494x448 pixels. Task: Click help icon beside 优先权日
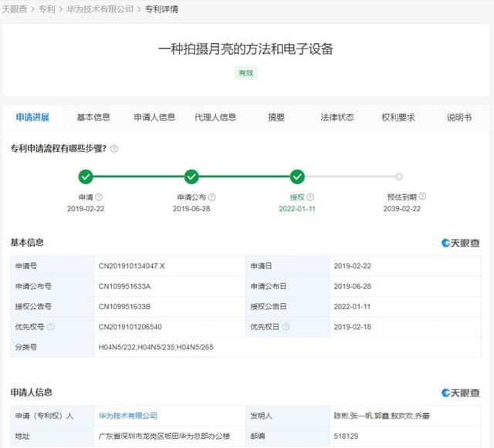(286, 327)
